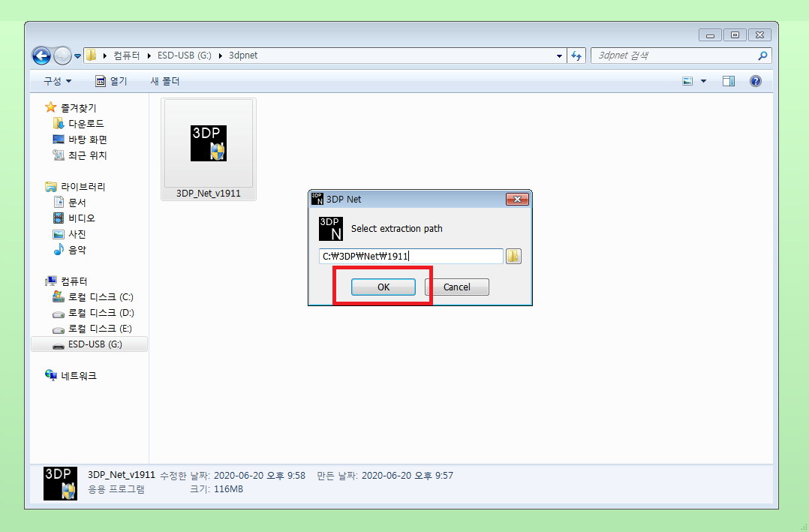Go forward in Explorer navigation
This screenshot has width=809, height=532.
point(62,56)
